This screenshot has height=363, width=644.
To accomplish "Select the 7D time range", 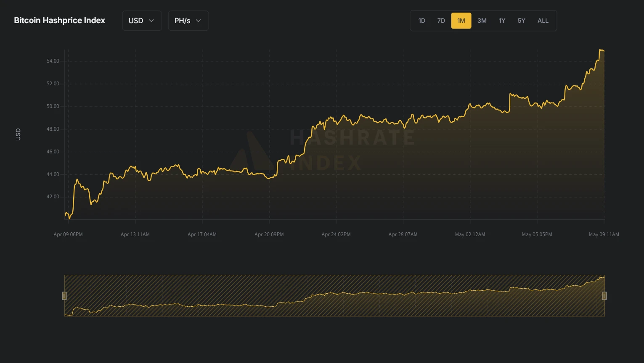I will pyautogui.click(x=441, y=21).
